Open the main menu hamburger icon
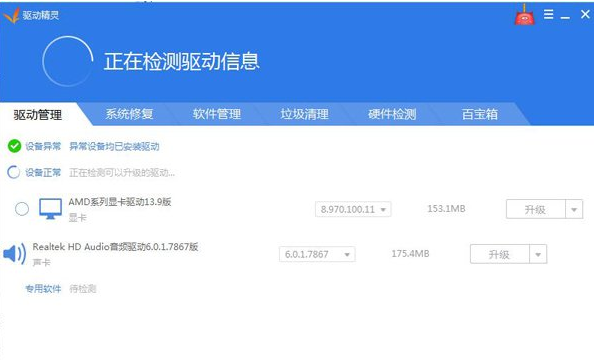Viewport: 594px width, 360px height. click(x=548, y=14)
